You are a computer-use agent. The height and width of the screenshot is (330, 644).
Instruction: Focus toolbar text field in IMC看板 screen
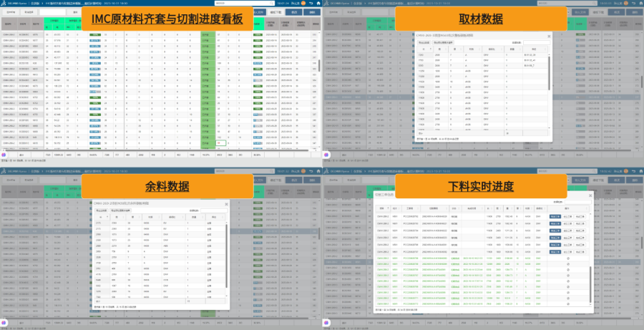(52, 12)
